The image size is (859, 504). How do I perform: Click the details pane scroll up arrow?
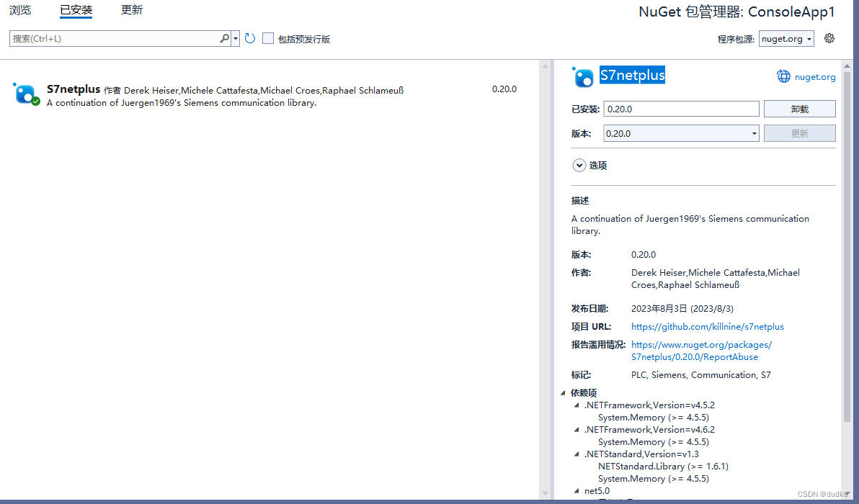tap(847, 66)
